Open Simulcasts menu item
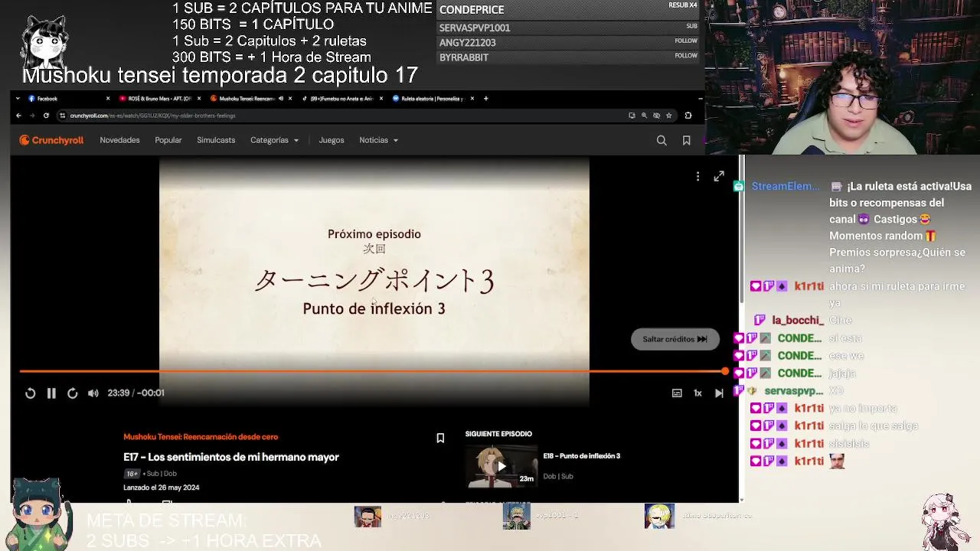 pyautogui.click(x=216, y=140)
